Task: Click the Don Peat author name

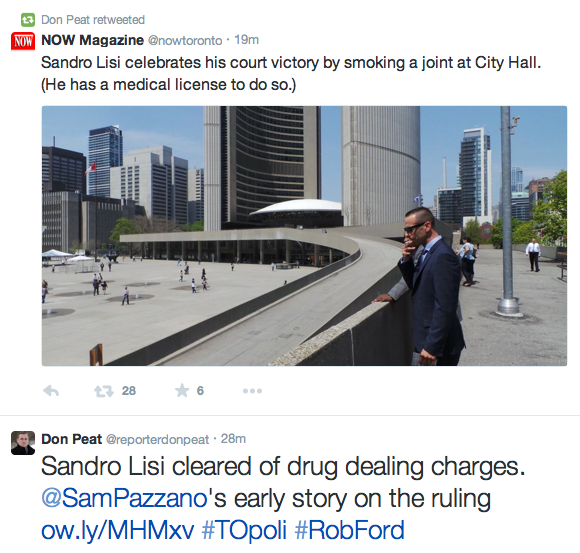Action: point(71,439)
